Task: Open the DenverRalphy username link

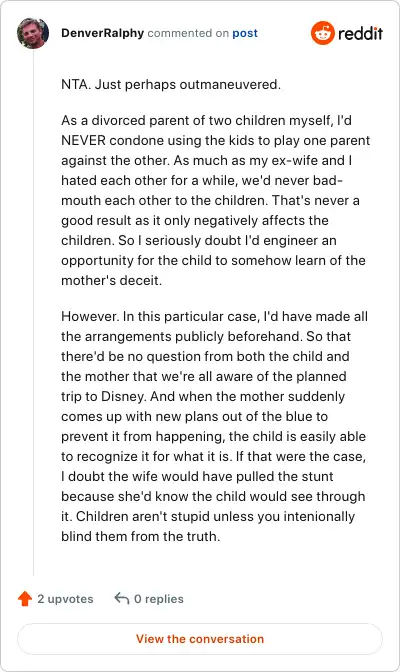Action: click(x=102, y=33)
